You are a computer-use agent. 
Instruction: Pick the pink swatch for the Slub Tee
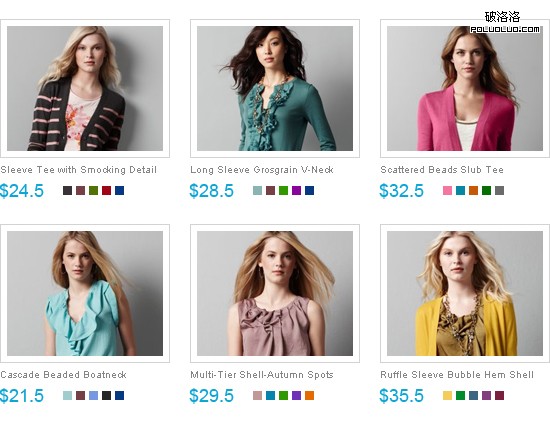click(x=448, y=191)
